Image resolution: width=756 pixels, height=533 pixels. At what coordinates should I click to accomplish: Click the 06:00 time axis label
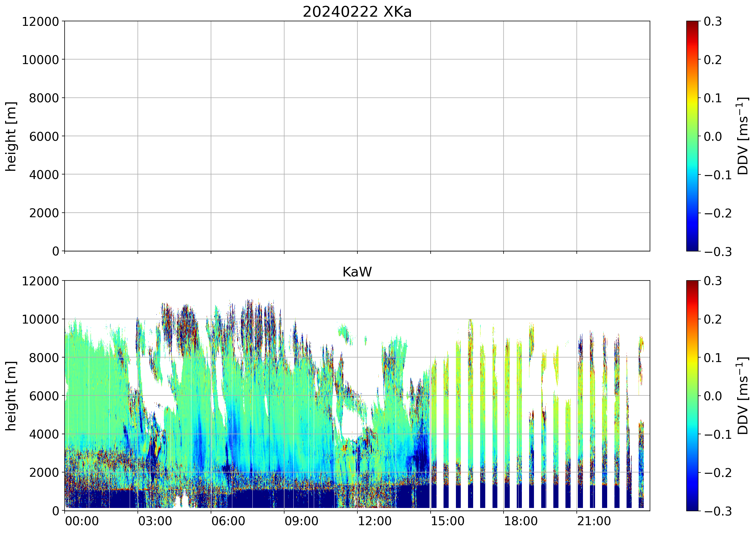(228, 521)
